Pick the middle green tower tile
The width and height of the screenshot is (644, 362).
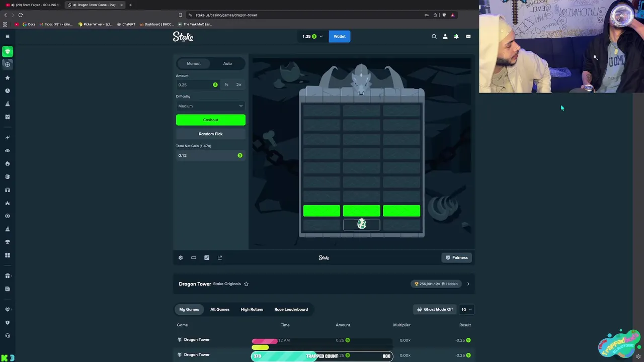(x=362, y=211)
